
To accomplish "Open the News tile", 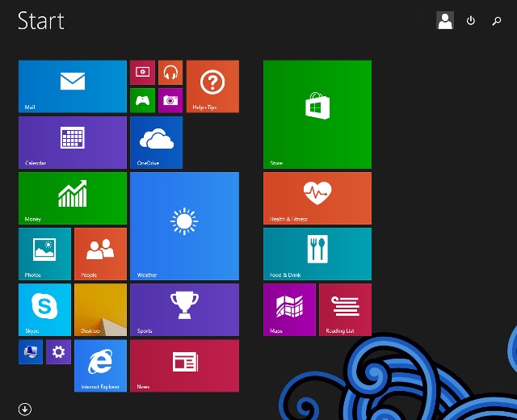I will click(185, 366).
